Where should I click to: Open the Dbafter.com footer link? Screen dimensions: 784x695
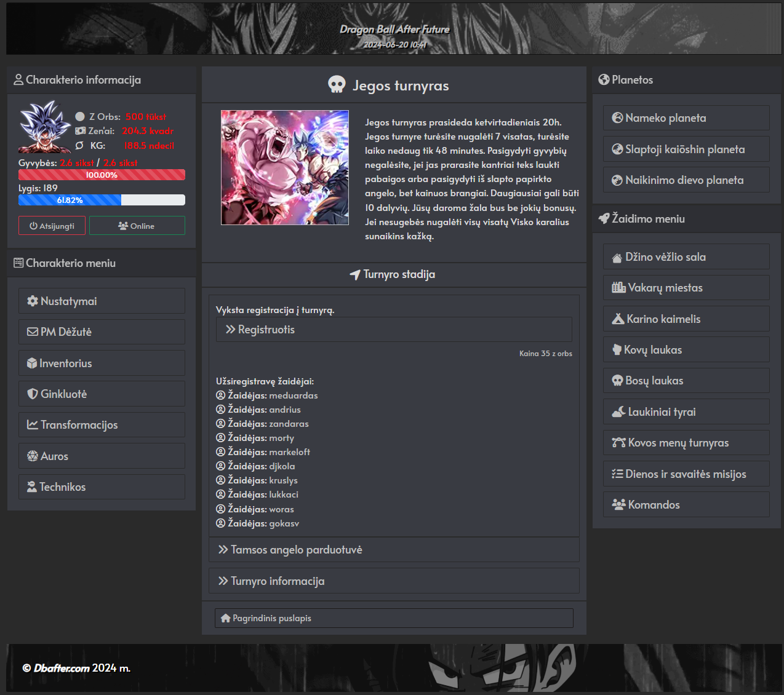[x=62, y=668]
